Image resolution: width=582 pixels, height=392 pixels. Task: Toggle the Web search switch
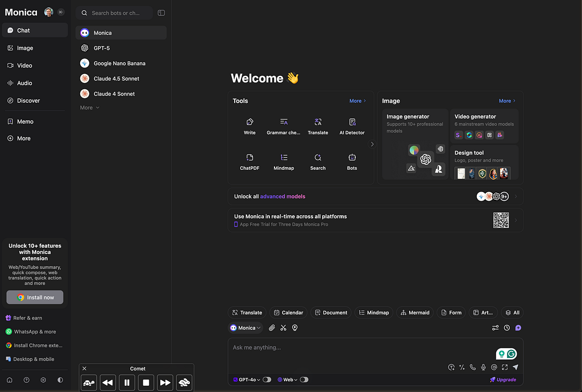pos(304,380)
